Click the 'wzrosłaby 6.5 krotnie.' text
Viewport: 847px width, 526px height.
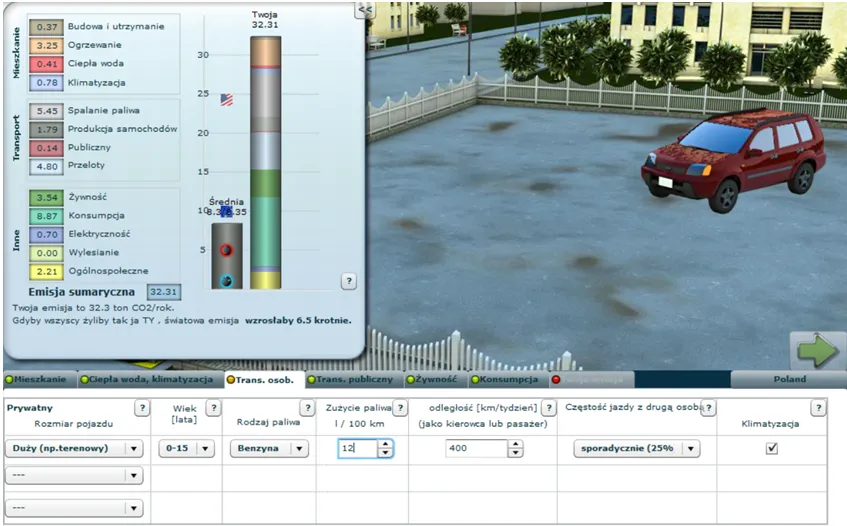pyautogui.click(x=298, y=320)
